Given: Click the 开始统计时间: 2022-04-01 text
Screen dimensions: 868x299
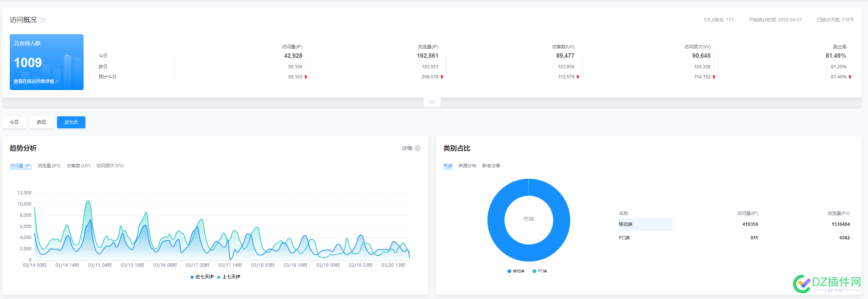Looking at the screenshot, I should 775,20.
